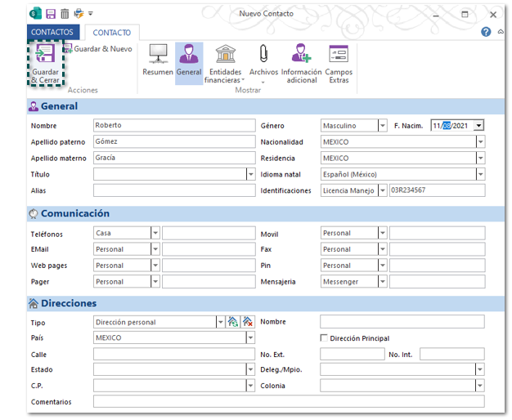Expand the Identificaciones type dropdown
The image size is (512, 420).
382,190
